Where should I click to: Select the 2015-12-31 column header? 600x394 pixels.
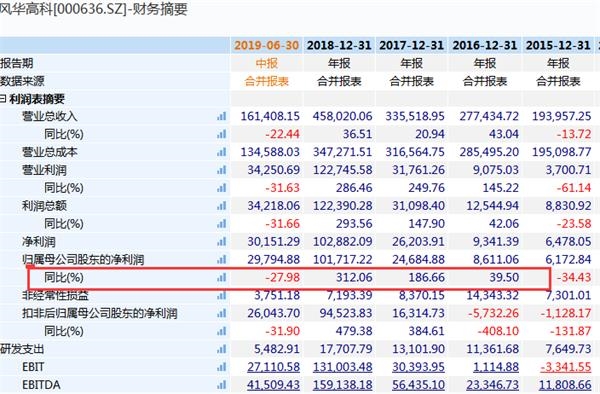pos(558,45)
